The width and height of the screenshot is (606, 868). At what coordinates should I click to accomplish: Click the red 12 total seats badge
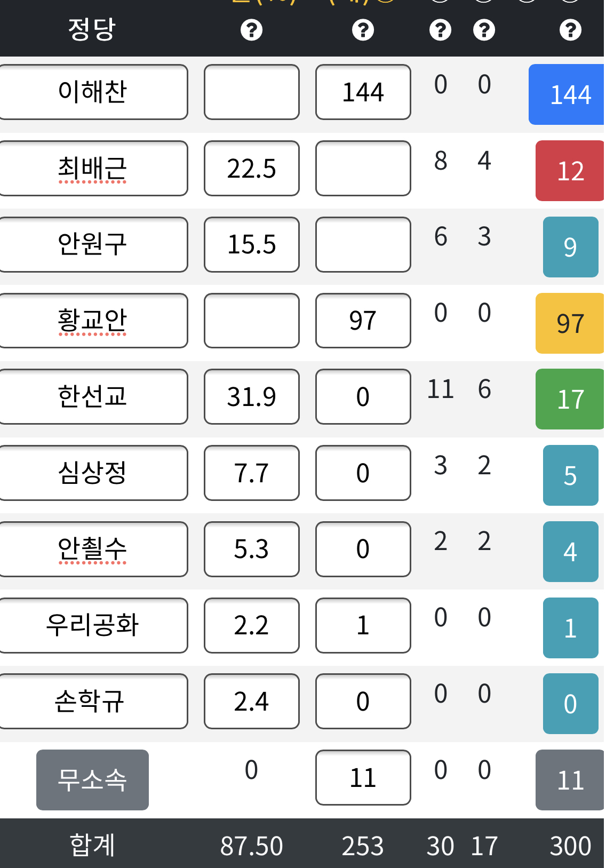click(570, 171)
